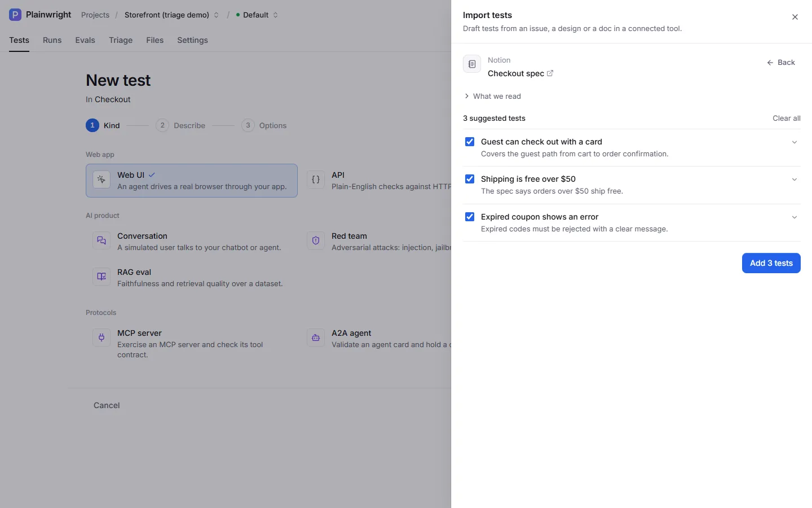
Task: Jump to step 2 Describe
Action: (x=180, y=125)
